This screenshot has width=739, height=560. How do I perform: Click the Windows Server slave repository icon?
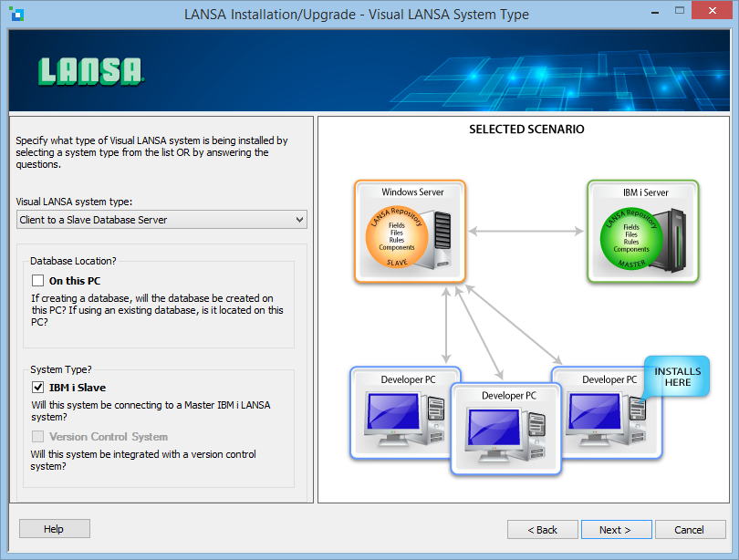pos(410,232)
